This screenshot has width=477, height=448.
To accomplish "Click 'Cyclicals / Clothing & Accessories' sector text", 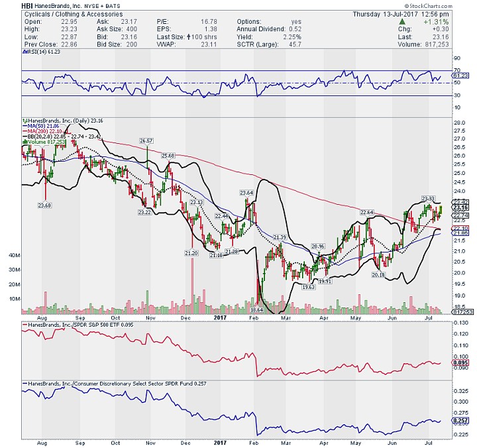I will (74, 15).
